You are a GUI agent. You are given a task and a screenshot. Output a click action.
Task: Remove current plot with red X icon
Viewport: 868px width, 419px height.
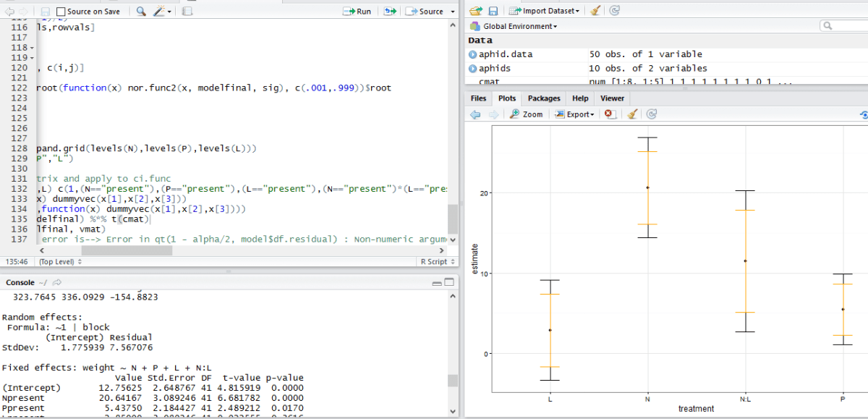[609, 114]
